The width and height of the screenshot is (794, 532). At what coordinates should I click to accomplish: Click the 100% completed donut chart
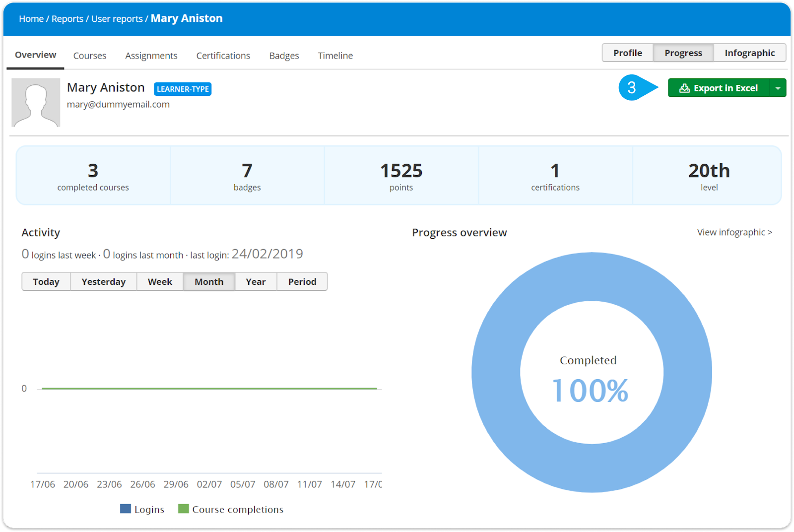coord(592,372)
